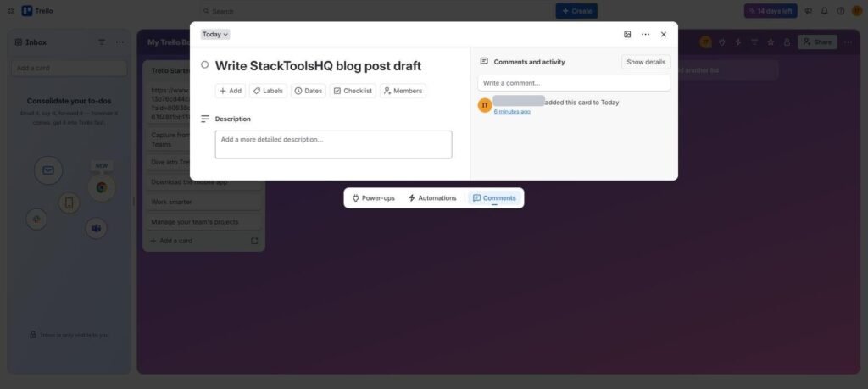This screenshot has height=389, width=868.
Task: Click the Slack icon in Inbox
Action: [36, 220]
